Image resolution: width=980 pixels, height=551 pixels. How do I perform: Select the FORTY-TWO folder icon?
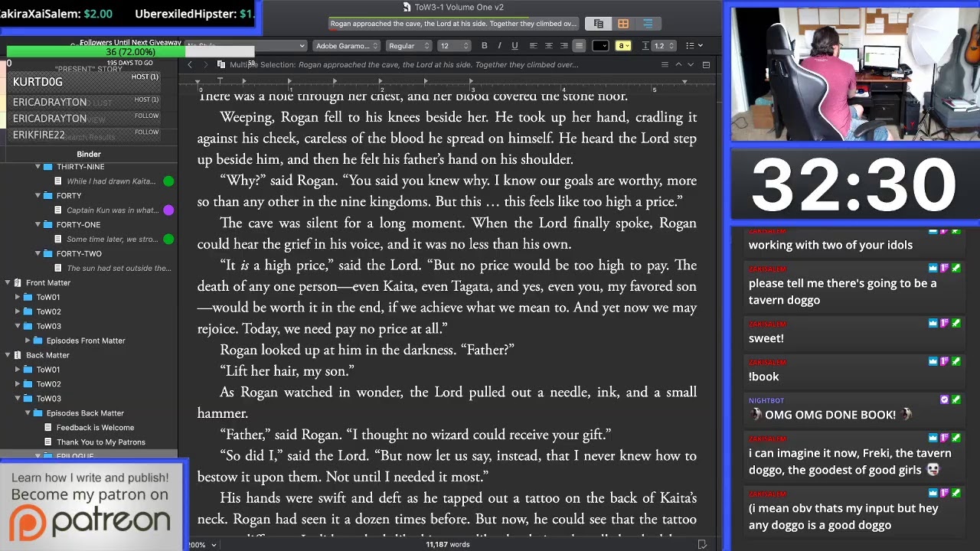47,254
